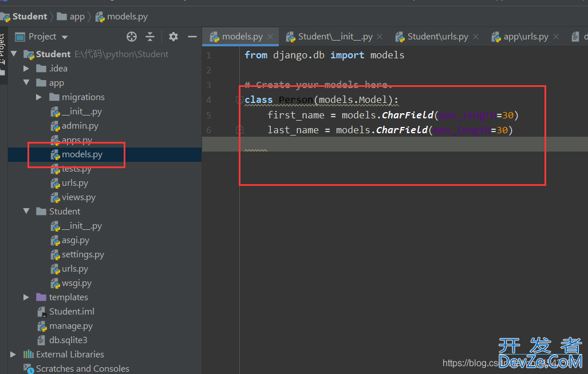This screenshot has width=588, height=374.
Task: Click the External Libraries bar-chart icon
Action: point(29,354)
